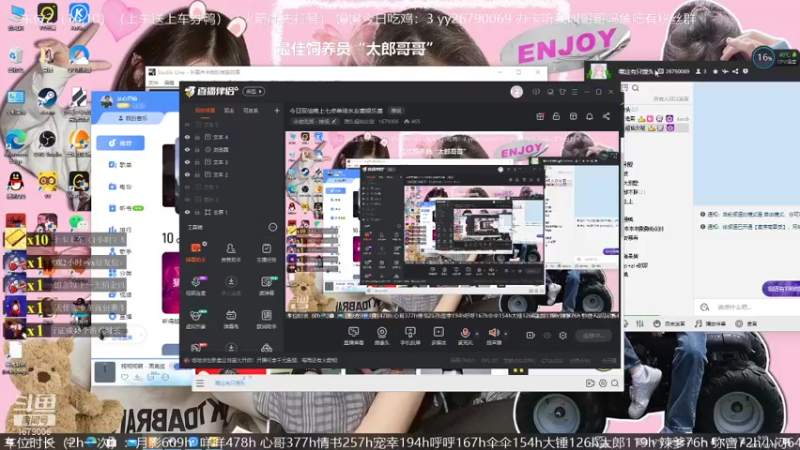Screen dimensions: 800x450
Task: Expand the microphone device dropdown arrow
Action: (x=477, y=334)
